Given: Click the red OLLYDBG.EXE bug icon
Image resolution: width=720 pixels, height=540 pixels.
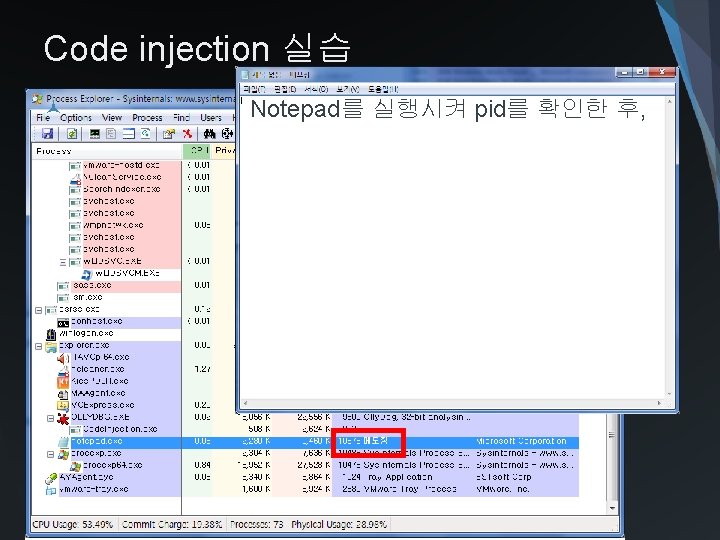Looking at the screenshot, I should click(63, 418).
